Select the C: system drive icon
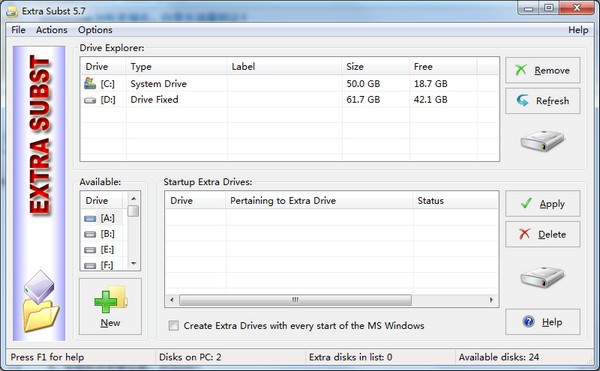This screenshot has width=600, height=371. pyautogui.click(x=90, y=83)
